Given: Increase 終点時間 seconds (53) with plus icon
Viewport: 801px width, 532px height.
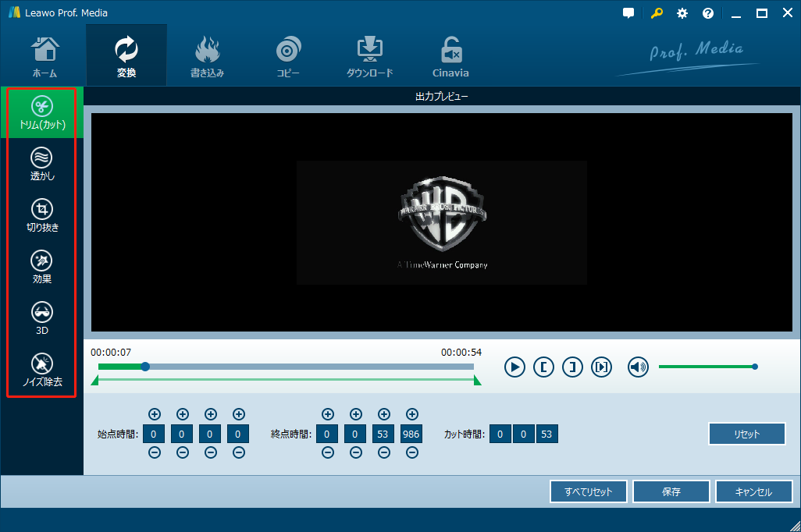Looking at the screenshot, I should (x=384, y=414).
